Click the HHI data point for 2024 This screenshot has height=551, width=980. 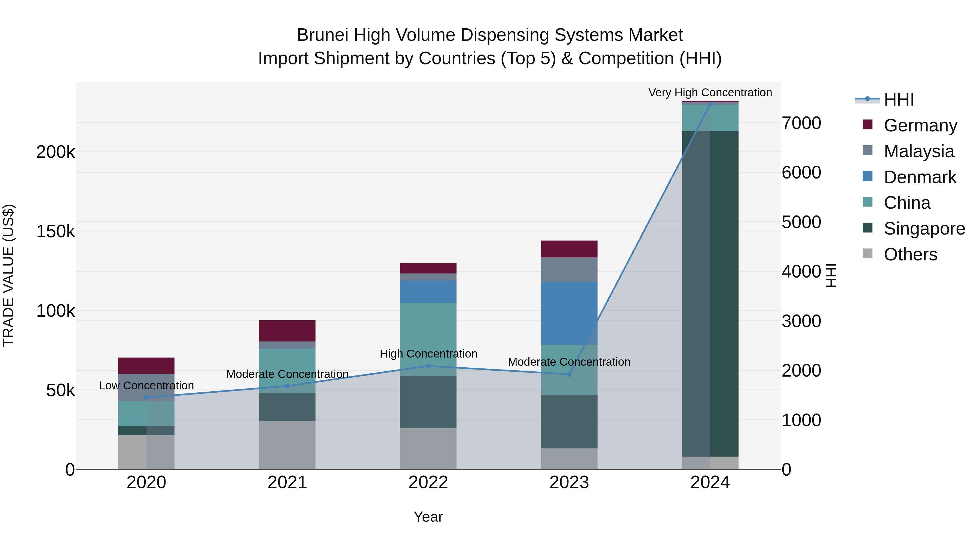point(710,104)
